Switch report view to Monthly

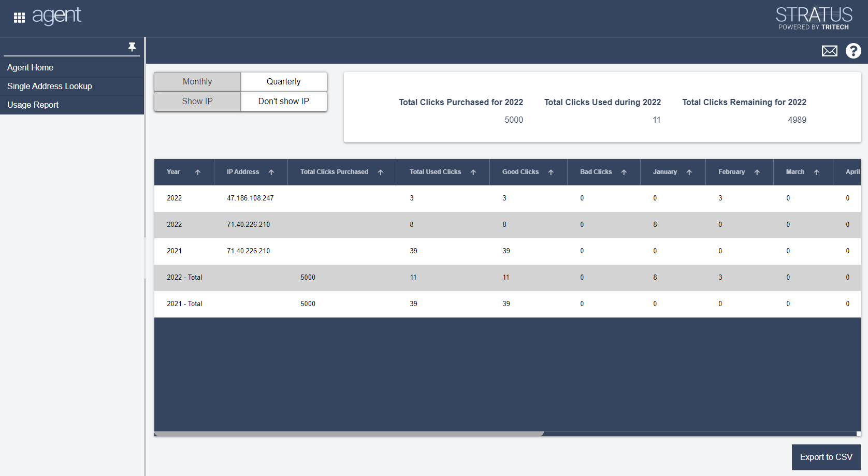click(x=197, y=82)
